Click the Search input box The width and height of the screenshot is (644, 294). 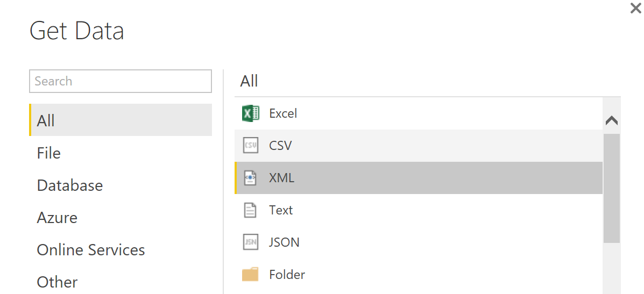(x=121, y=81)
